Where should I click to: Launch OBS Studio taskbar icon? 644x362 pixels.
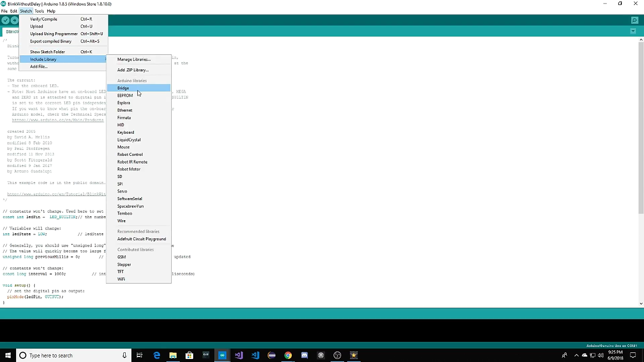(x=337, y=355)
